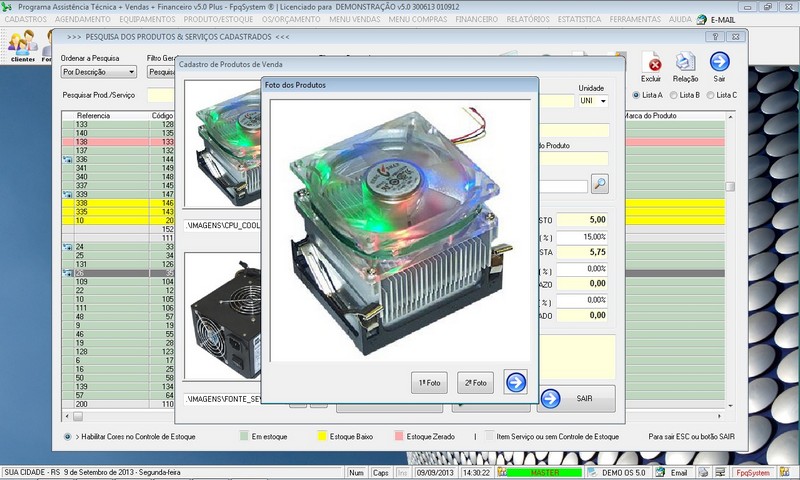This screenshot has width=800, height=480.
Task: Click the IMAGENS\CPU_COOL image path field
Action: tap(222, 225)
